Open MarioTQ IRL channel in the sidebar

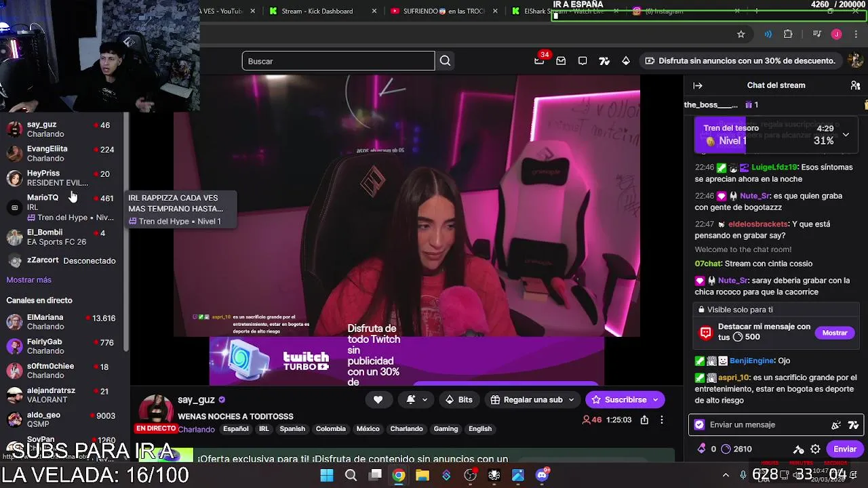tap(62, 207)
